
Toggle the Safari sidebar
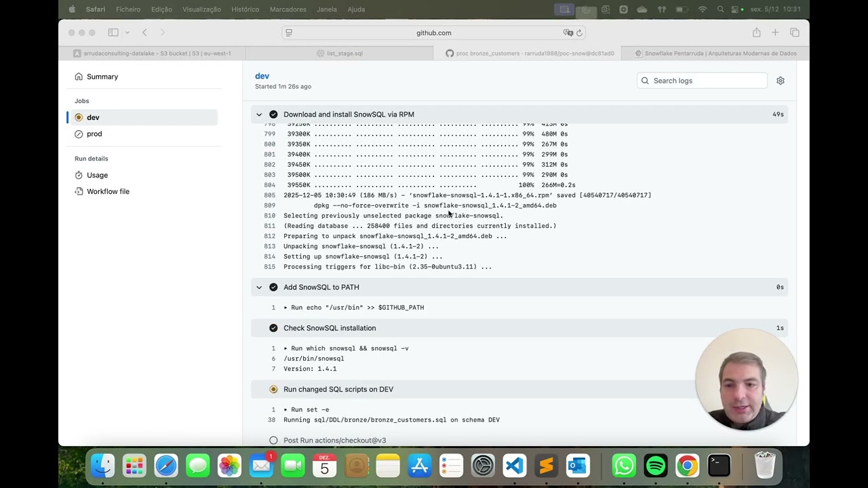click(x=113, y=33)
